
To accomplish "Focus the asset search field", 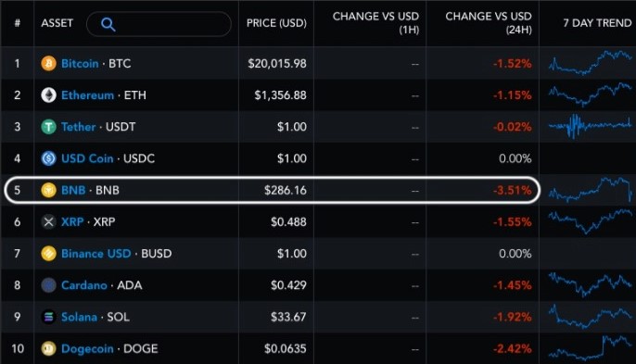I will tap(159, 24).
